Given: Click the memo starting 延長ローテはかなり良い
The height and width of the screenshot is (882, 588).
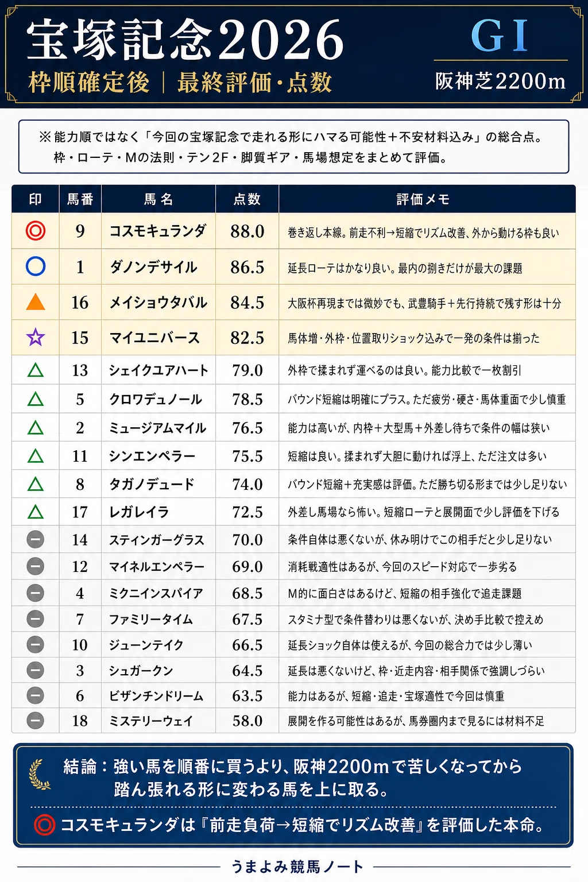Looking at the screenshot, I should point(405,268).
